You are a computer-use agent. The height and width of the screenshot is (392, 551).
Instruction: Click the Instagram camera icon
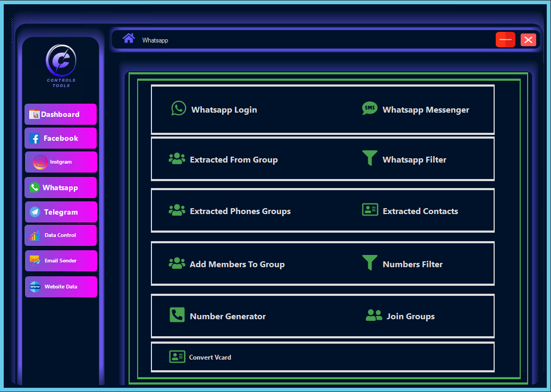pyautogui.click(x=40, y=162)
